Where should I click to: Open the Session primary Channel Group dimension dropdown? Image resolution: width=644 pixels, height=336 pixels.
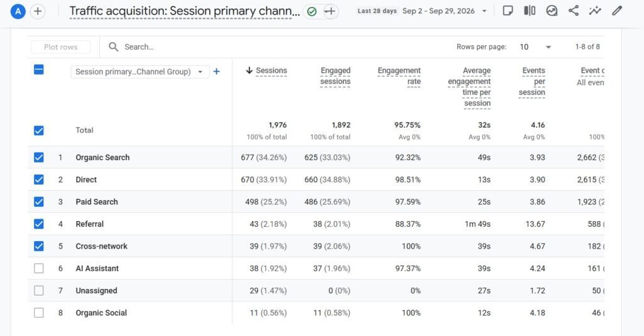140,72
